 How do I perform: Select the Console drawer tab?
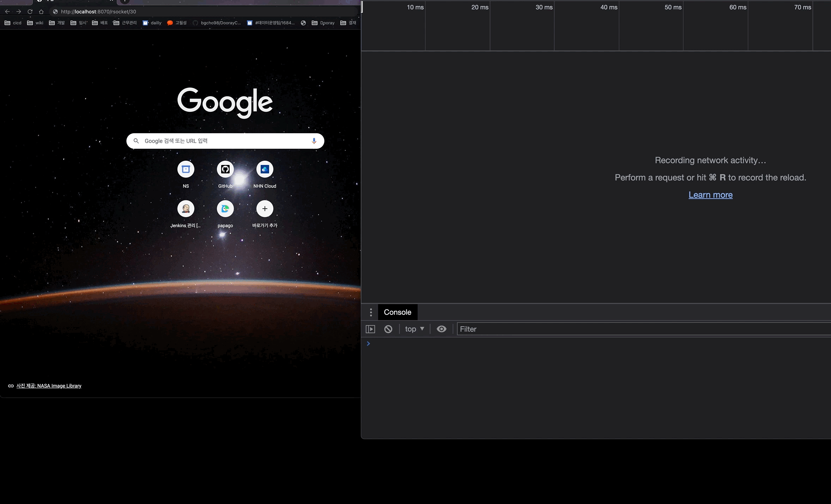(397, 312)
